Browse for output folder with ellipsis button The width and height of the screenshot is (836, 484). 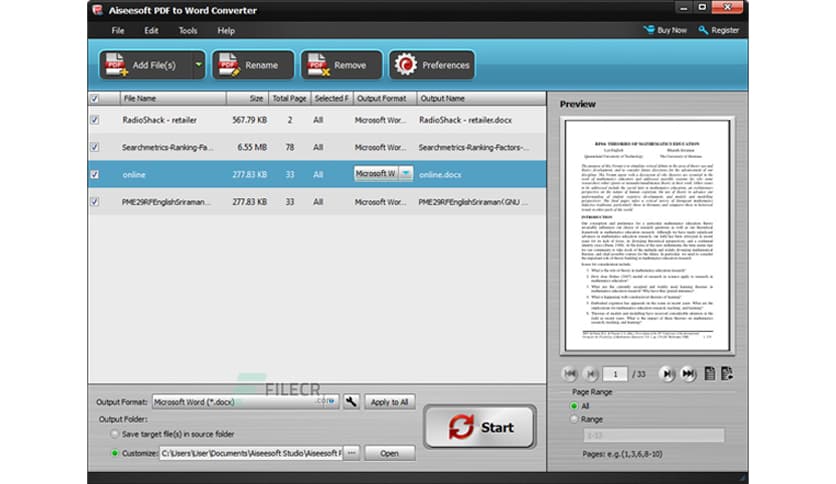click(x=351, y=453)
